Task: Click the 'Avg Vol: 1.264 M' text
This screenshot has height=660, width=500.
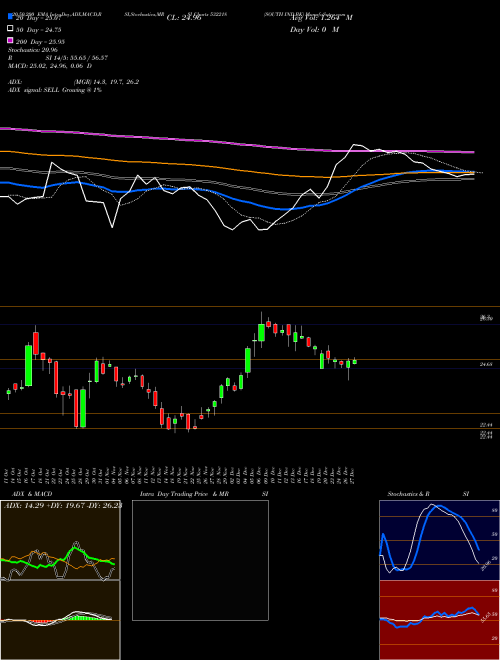Action: point(321,18)
